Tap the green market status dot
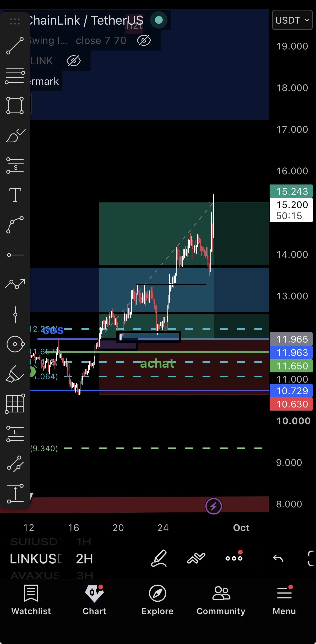Viewport: 316px width, 644px height. [159, 20]
